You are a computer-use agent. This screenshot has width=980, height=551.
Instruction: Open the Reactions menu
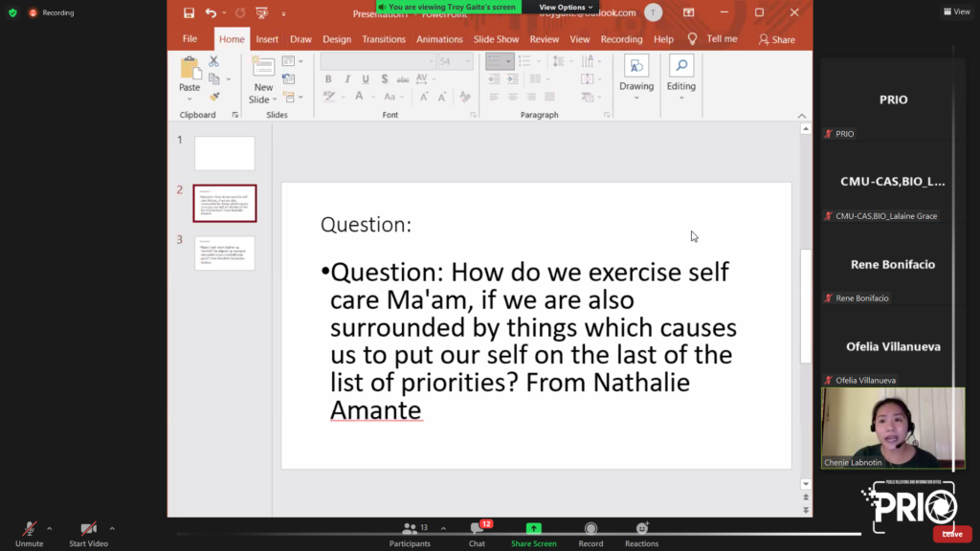click(x=641, y=529)
